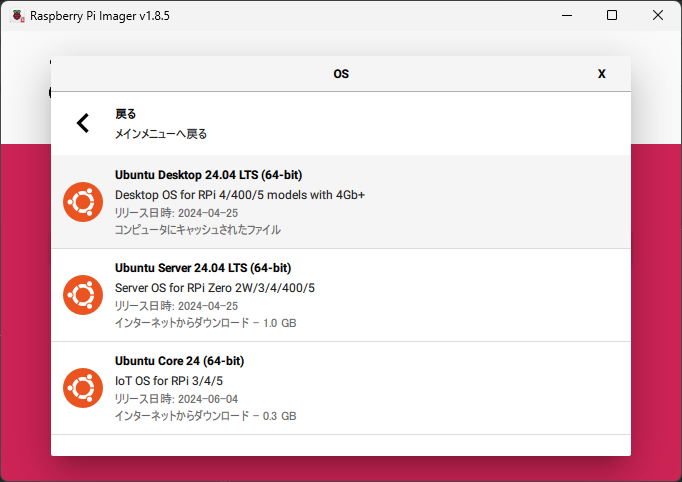Click Ubuntu Server release date 2024-04-25
This screenshot has height=482, width=682.
(x=177, y=306)
